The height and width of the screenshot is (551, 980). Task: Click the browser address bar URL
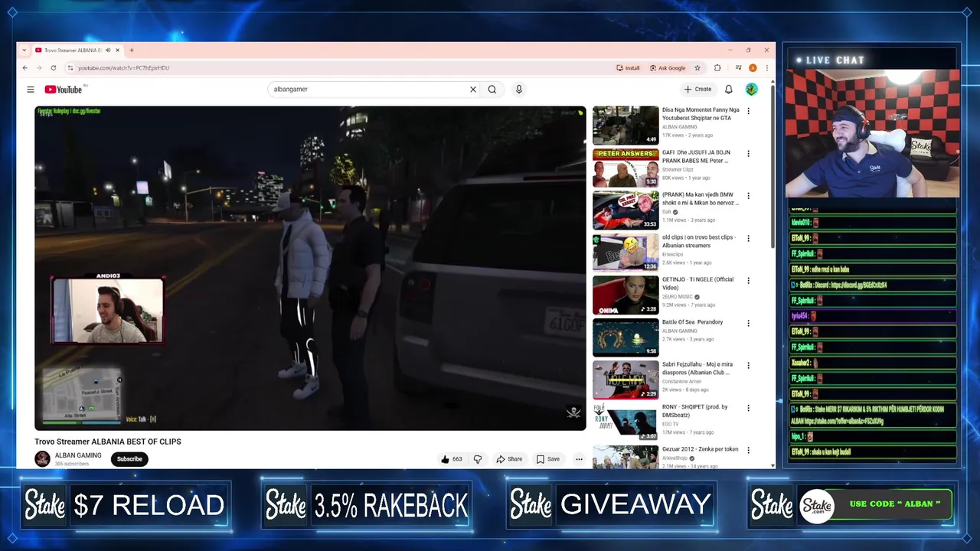pyautogui.click(x=124, y=68)
